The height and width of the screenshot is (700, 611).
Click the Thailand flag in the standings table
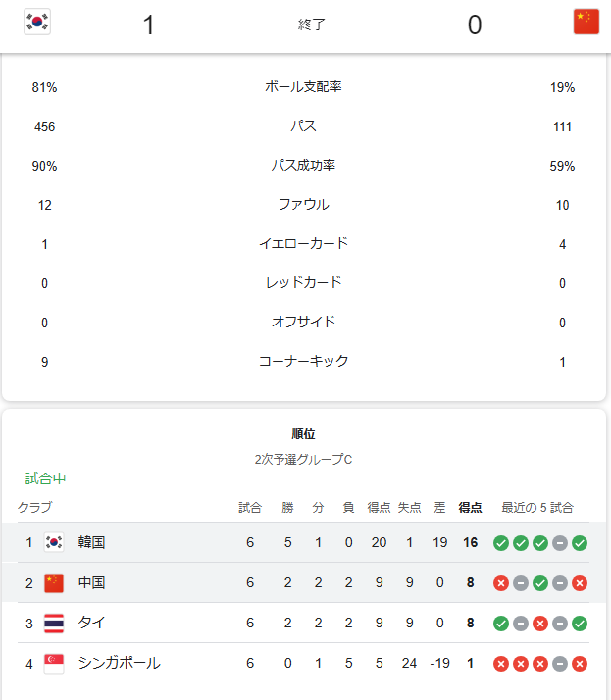pos(54,624)
